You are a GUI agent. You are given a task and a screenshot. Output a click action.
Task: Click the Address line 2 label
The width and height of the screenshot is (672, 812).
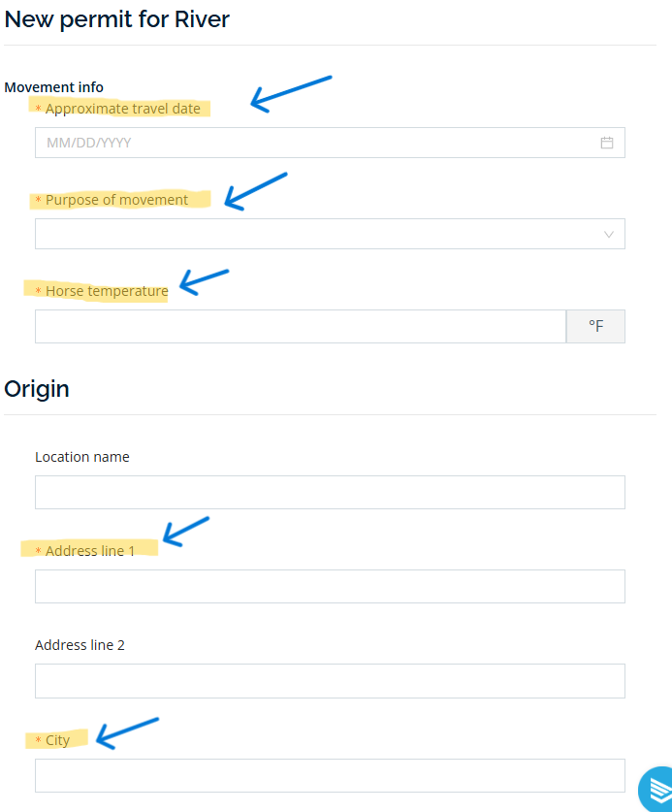[80, 645]
